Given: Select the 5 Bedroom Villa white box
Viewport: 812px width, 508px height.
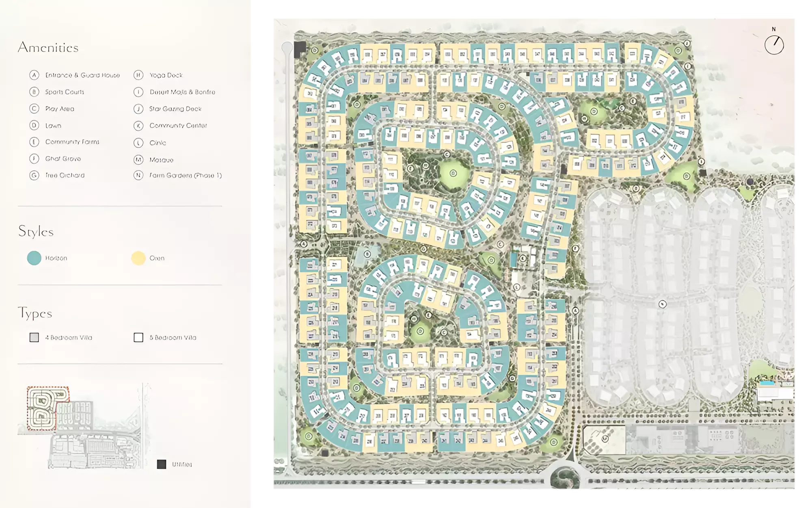Looking at the screenshot, I should (138, 337).
